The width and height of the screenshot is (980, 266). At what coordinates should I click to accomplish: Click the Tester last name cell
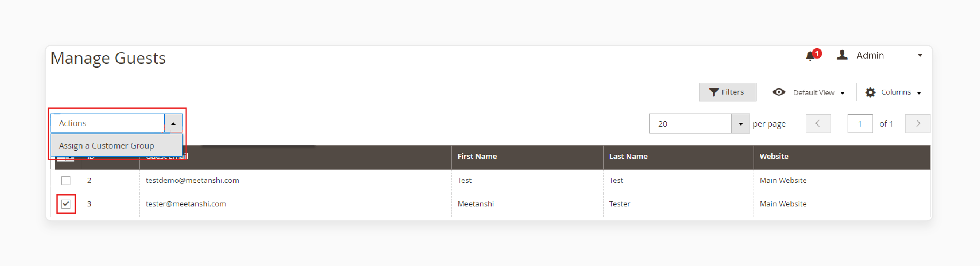tap(620, 204)
